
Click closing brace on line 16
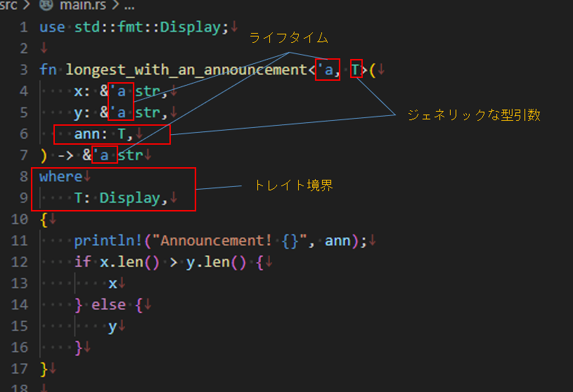coord(78,348)
